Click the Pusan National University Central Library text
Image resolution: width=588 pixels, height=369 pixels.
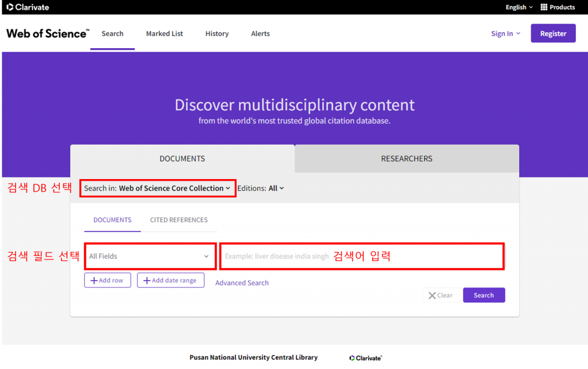tap(253, 358)
